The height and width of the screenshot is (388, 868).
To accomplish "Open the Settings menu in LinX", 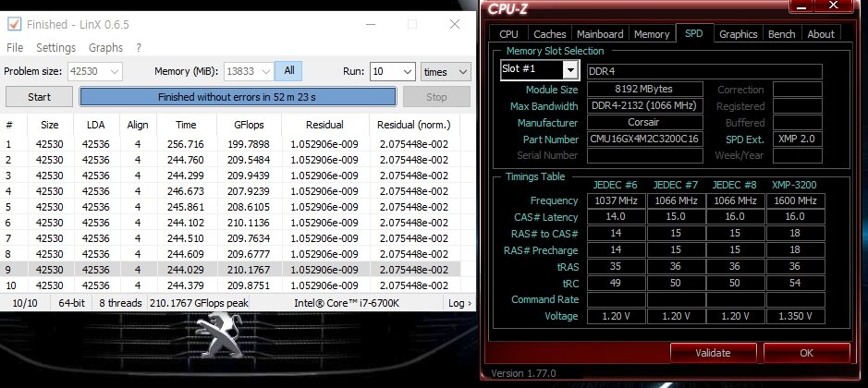I will (x=55, y=48).
